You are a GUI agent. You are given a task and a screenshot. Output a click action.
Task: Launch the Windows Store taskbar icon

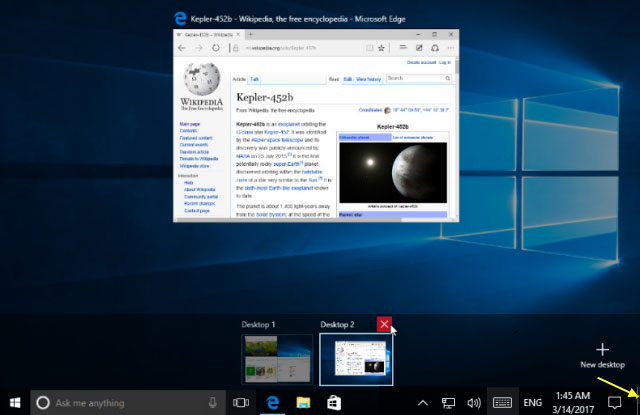coord(334,403)
